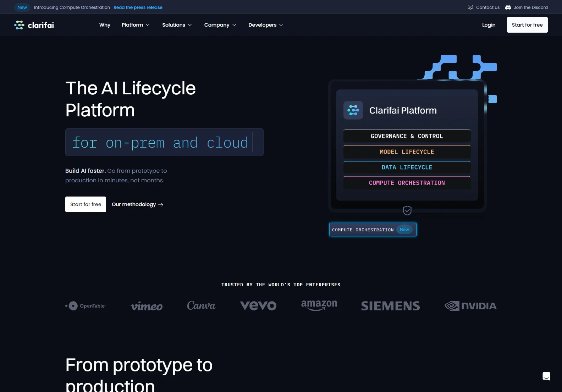Click Read the press release link
Image resolution: width=562 pixels, height=392 pixels.
pyautogui.click(x=138, y=7)
